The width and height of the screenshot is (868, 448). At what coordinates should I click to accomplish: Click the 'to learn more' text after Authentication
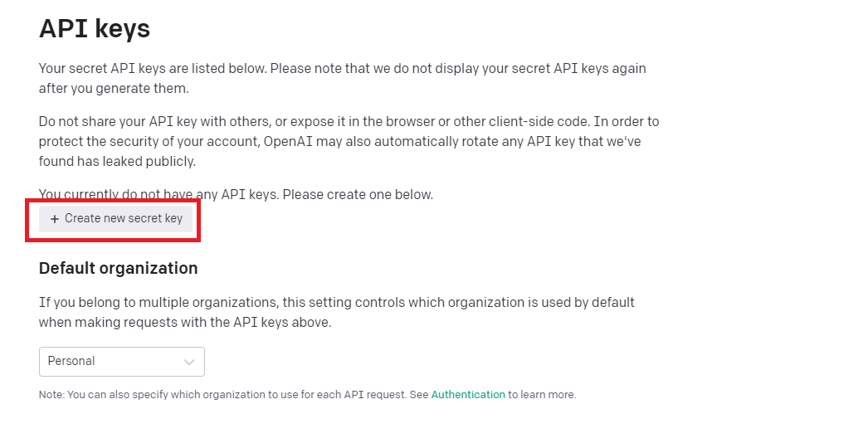(x=542, y=395)
